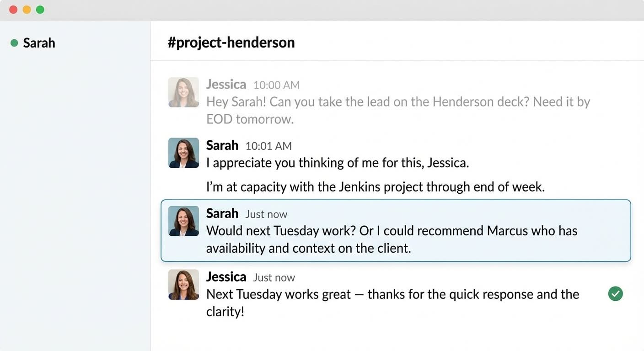The width and height of the screenshot is (644, 351).
Task: Click Jessica's name on the 10:00 AM message
Action: [x=226, y=85]
